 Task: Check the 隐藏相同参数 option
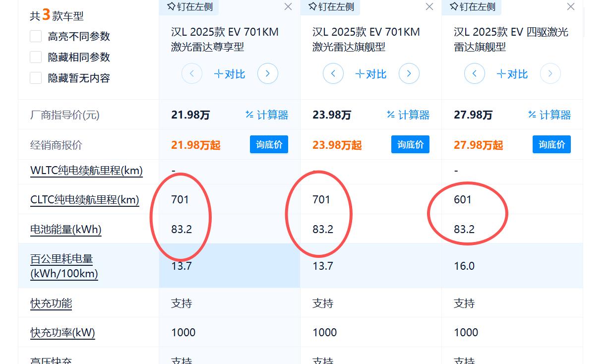[x=36, y=57]
